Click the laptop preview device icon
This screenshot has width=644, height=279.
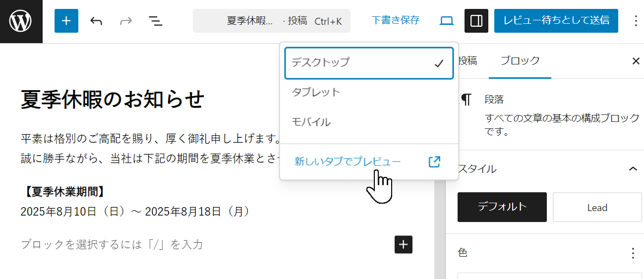pyautogui.click(x=447, y=21)
